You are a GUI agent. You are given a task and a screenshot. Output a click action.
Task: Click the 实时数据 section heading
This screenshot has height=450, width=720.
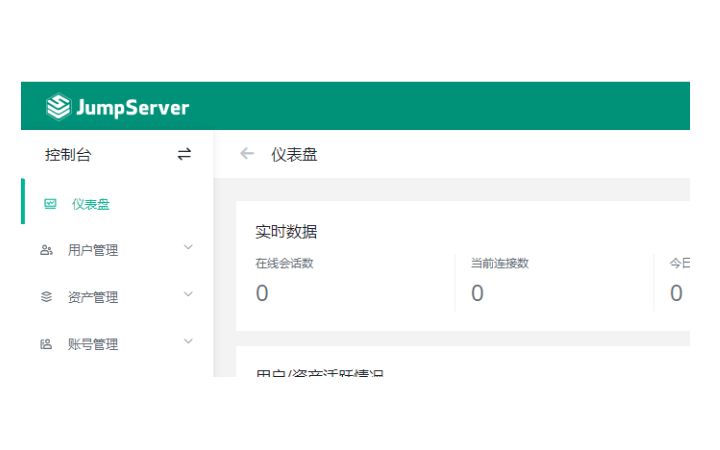tap(286, 231)
